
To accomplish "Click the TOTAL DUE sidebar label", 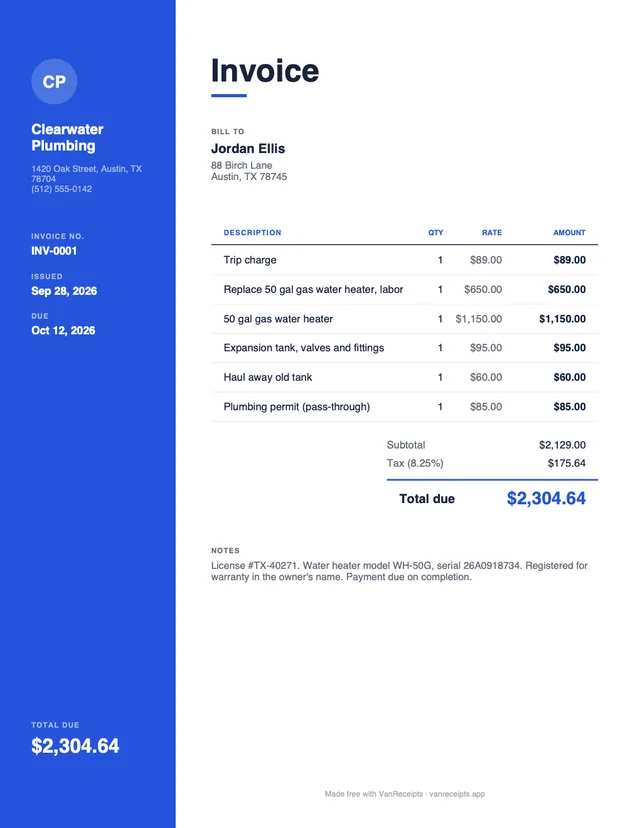I will click(55, 725).
